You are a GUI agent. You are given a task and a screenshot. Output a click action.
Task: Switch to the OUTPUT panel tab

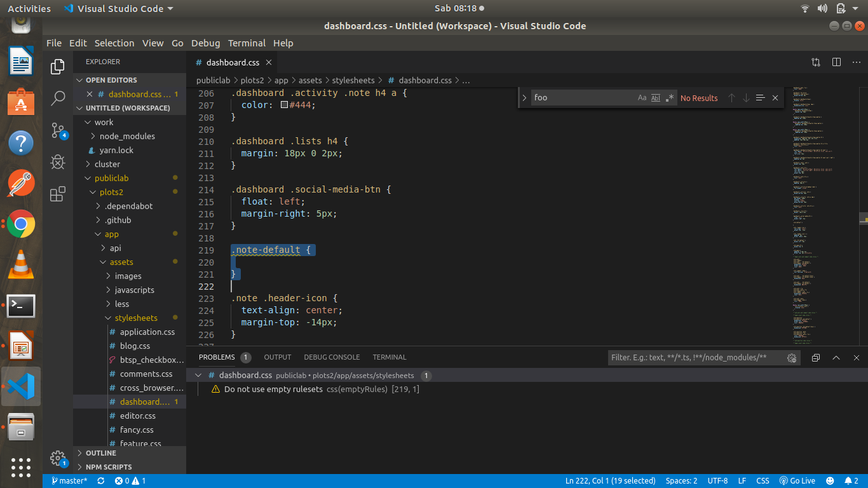278,357
